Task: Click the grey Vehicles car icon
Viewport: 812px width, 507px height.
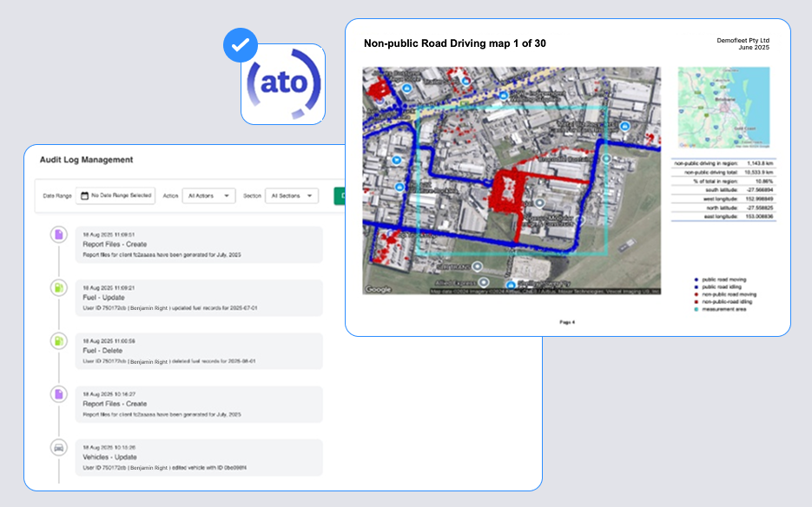Action: click(57, 447)
